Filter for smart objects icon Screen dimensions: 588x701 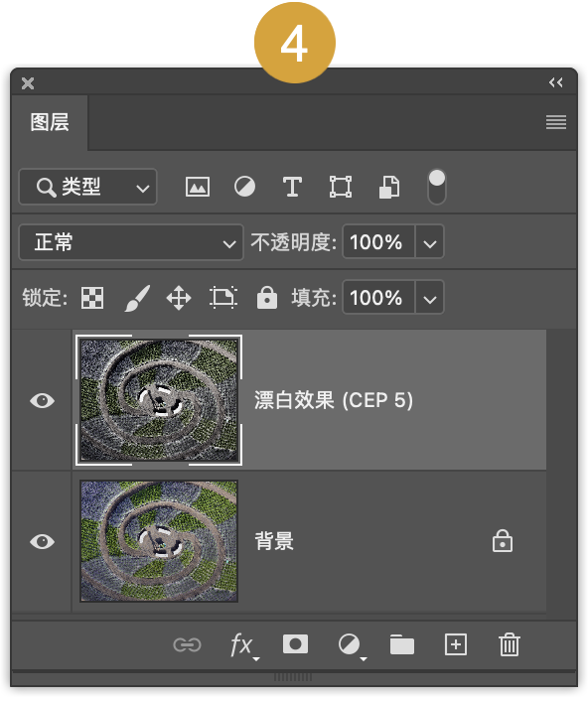click(389, 187)
